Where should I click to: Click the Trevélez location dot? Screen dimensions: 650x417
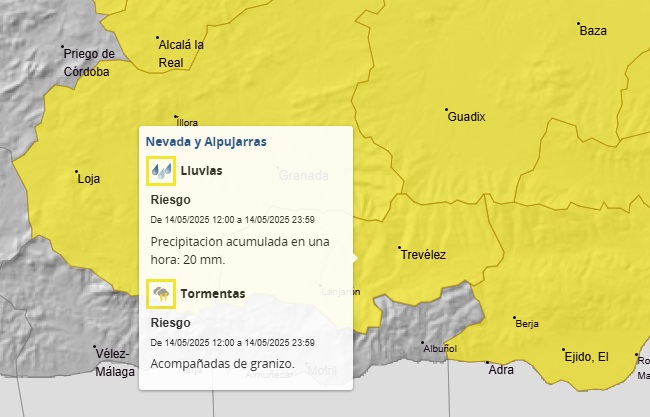pos(399,248)
